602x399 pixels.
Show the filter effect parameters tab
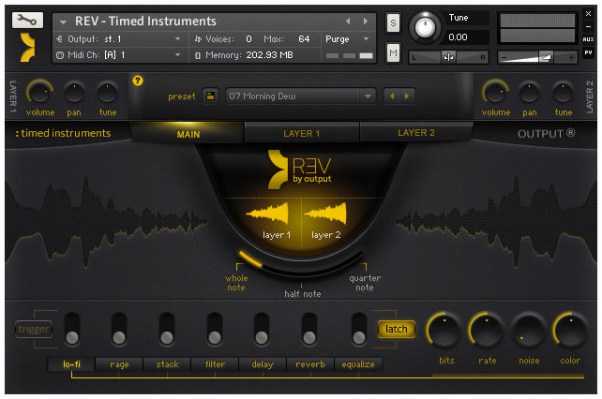coord(215,364)
